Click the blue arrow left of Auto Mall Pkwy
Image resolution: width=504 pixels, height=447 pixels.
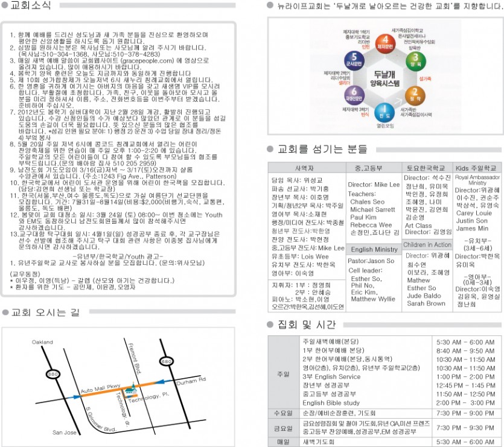click(x=74, y=397)
